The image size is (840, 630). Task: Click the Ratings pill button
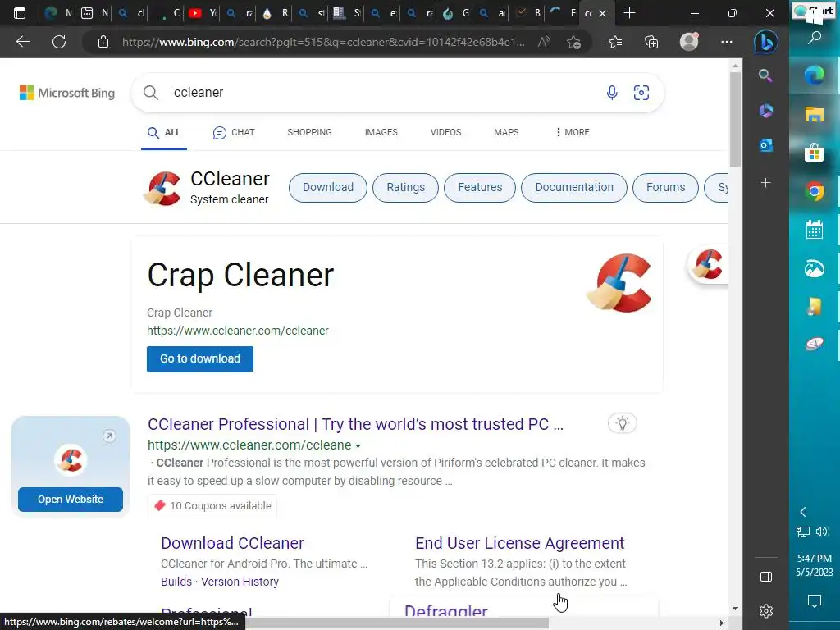pos(405,188)
